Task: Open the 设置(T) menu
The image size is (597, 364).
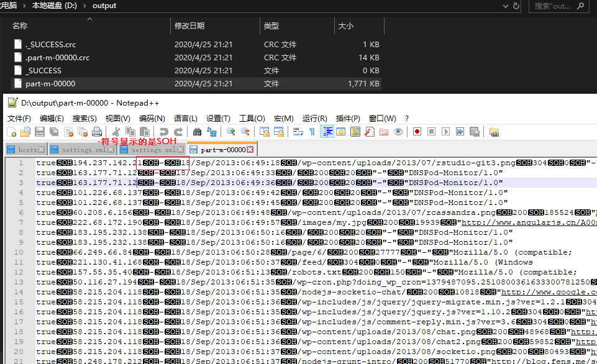Action: coord(218,119)
